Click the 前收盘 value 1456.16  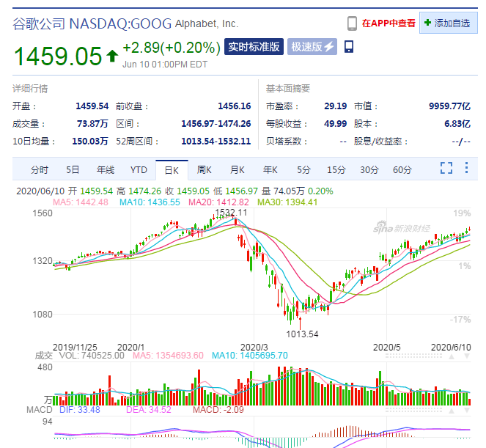pos(235,106)
